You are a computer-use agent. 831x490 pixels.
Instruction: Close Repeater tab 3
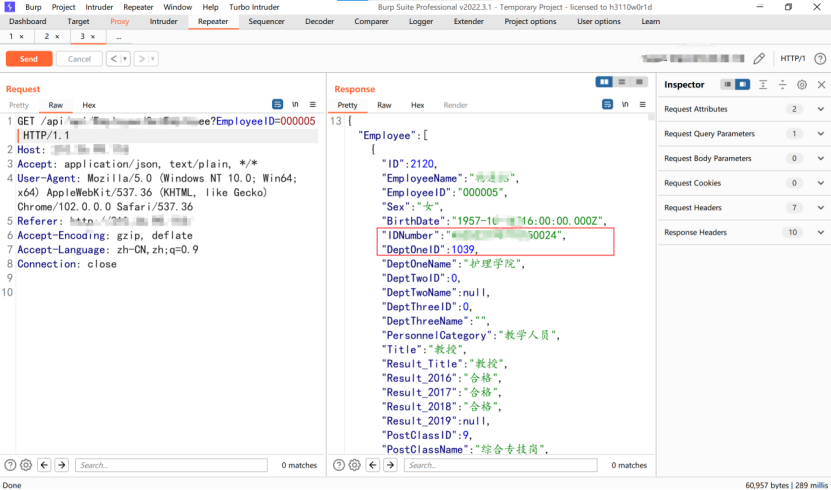point(93,37)
